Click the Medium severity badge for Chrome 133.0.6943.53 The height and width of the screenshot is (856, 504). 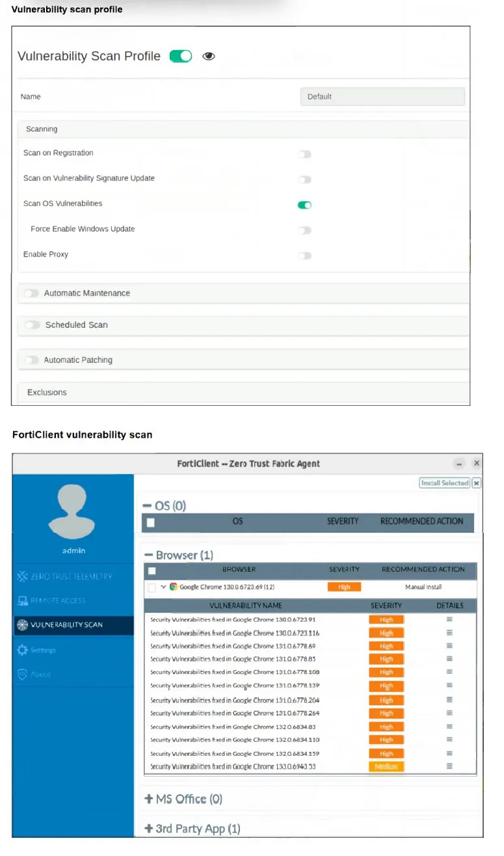[386, 767]
